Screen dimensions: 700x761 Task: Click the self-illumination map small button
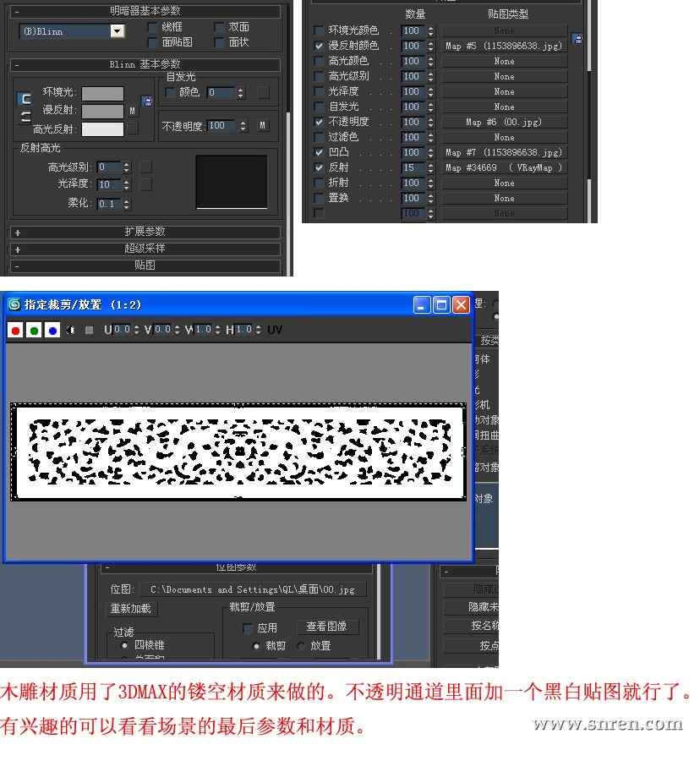(x=264, y=92)
